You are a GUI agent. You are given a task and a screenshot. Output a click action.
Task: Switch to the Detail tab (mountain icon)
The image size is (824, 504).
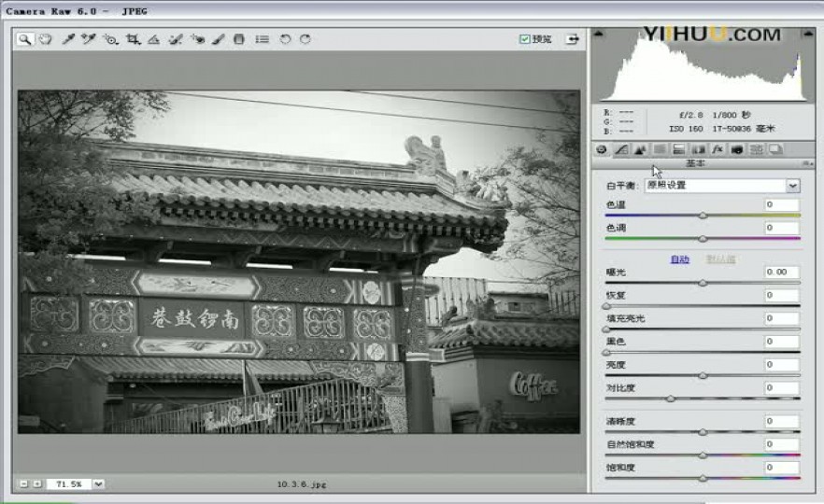640,149
